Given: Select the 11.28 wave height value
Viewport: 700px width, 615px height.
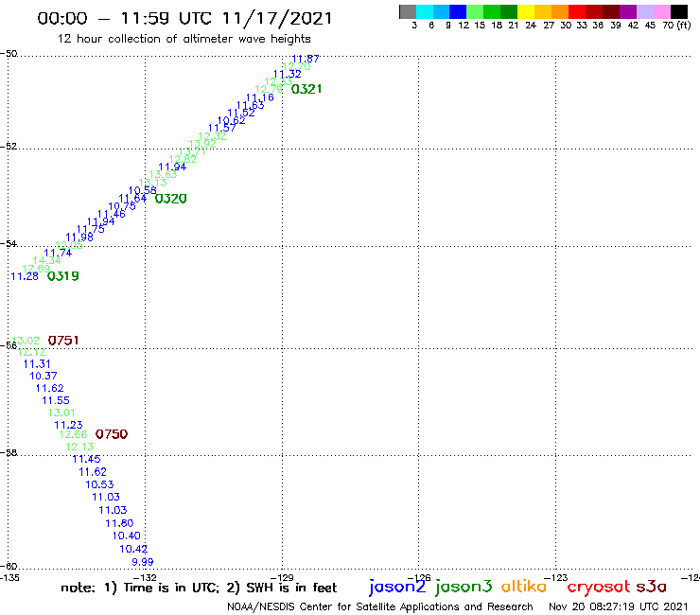Looking at the screenshot, I should pyautogui.click(x=25, y=276).
